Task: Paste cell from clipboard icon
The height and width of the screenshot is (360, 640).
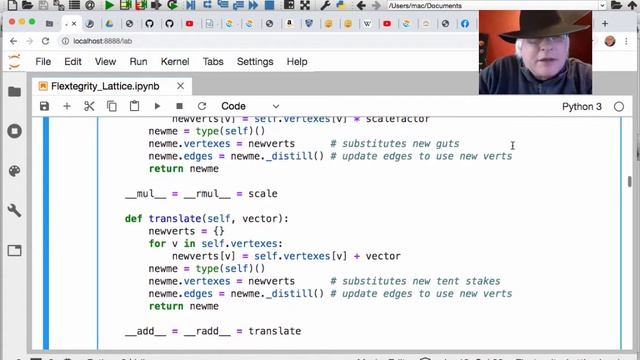Action: [x=134, y=106]
